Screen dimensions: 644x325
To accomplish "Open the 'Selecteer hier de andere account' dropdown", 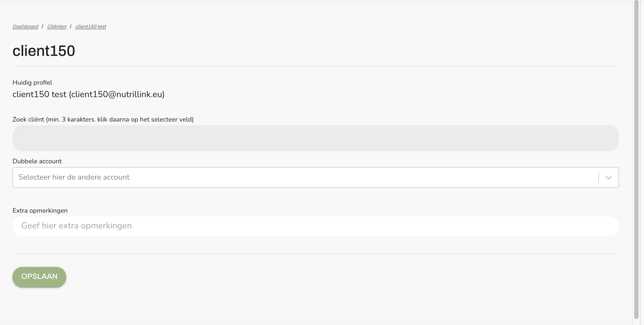I will click(304, 177).
